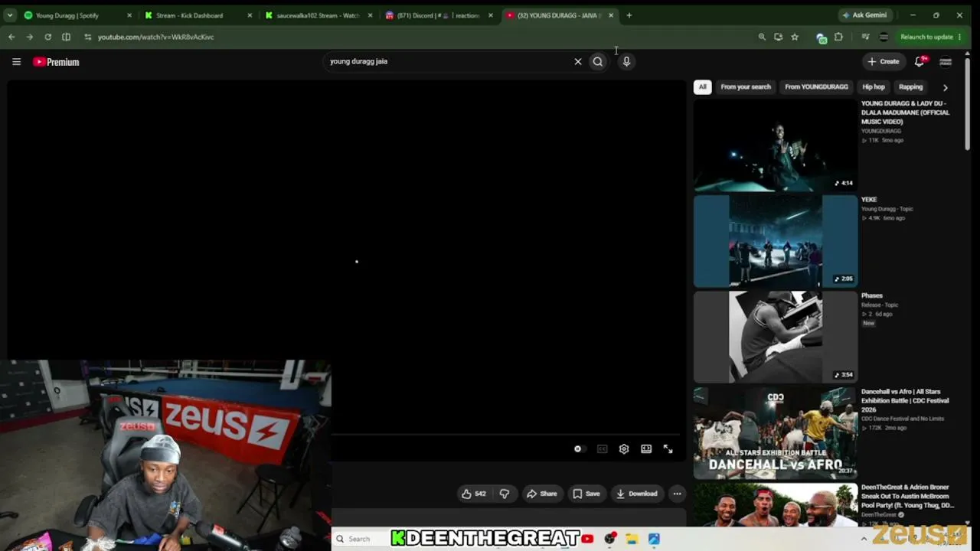This screenshot has width=980, height=551.
Task: Seek using the video progress bar
Action: (x=505, y=435)
